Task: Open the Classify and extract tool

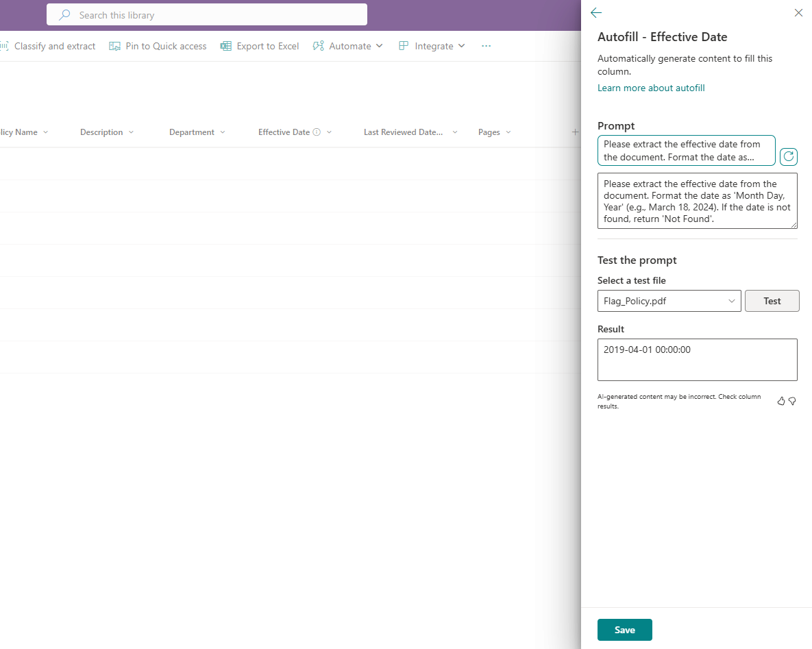Action: coord(48,46)
